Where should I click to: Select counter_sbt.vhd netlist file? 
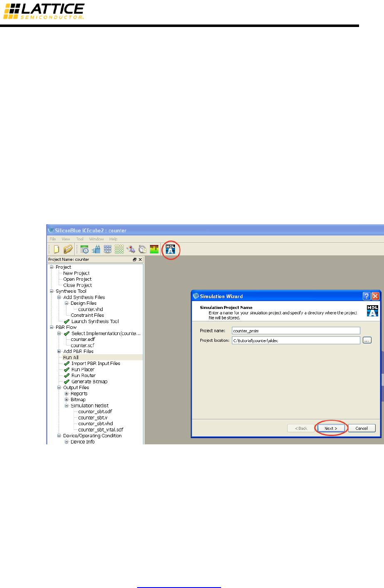click(96, 424)
